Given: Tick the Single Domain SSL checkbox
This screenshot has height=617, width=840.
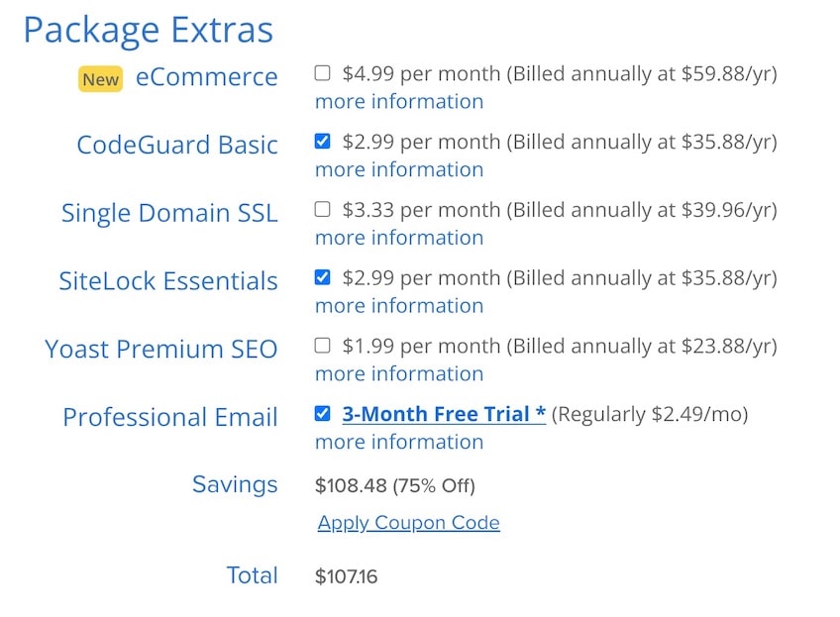Looking at the screenshot, I should [322, 210].
